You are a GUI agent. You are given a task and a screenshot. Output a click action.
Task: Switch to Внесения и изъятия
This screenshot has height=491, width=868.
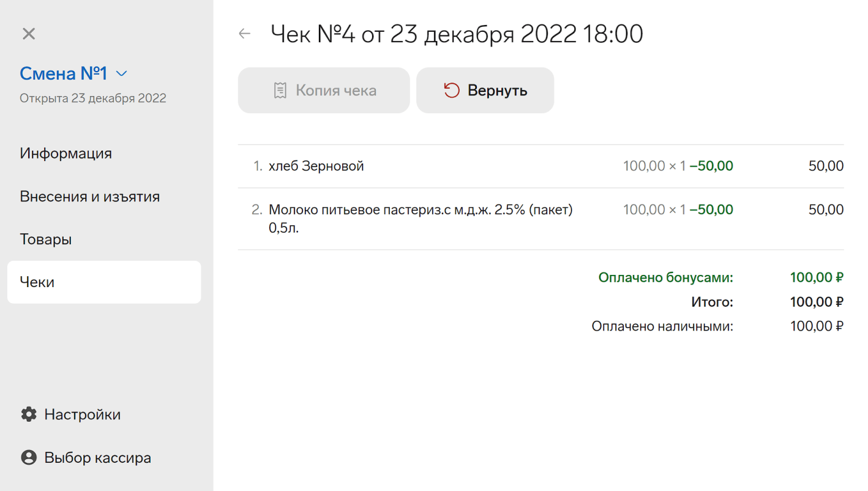(90, 197)
